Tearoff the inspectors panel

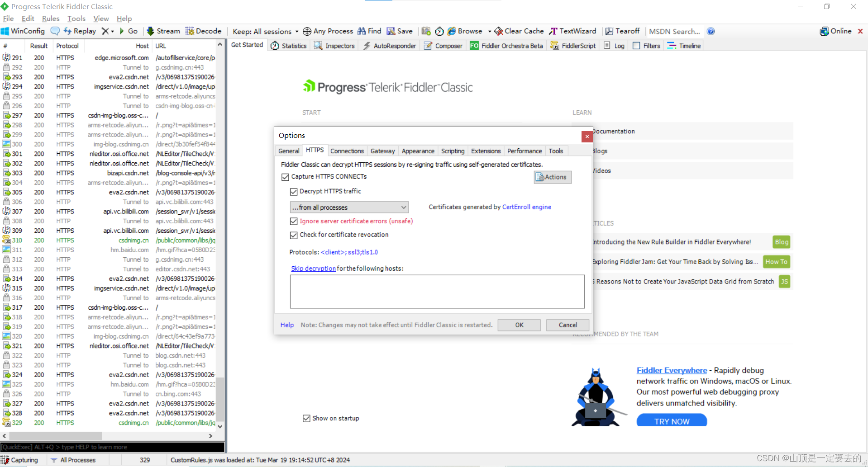[623, 31]
